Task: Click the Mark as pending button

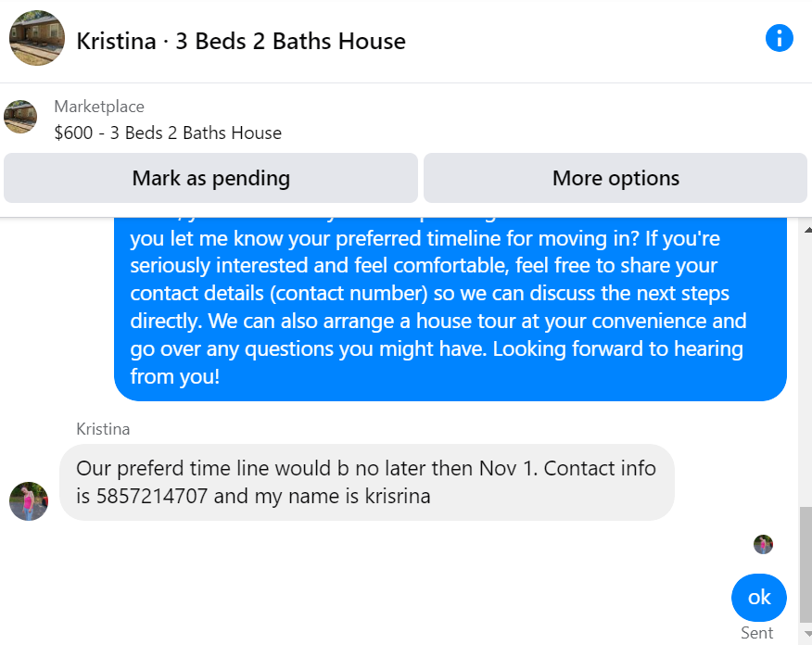Action: [210, 178]
